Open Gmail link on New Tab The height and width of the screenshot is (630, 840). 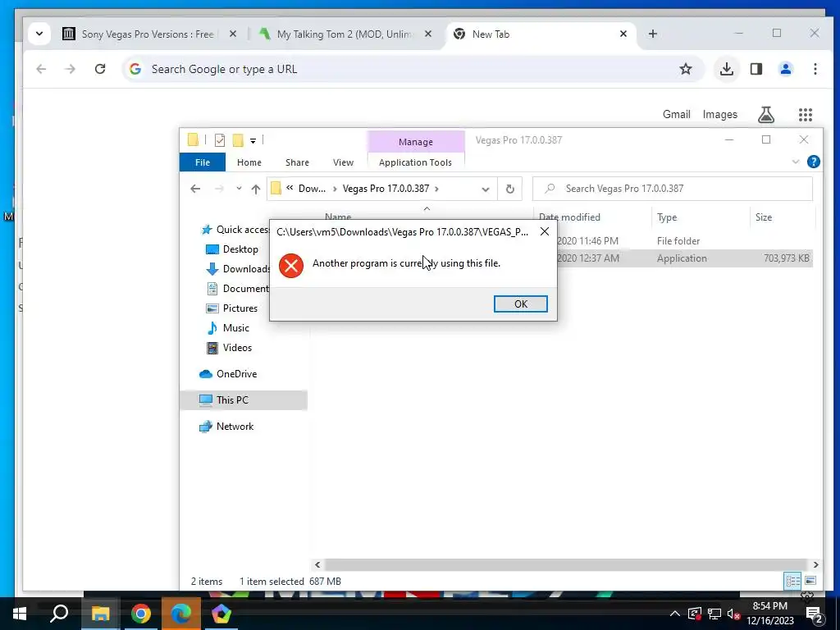pos(676,114)
